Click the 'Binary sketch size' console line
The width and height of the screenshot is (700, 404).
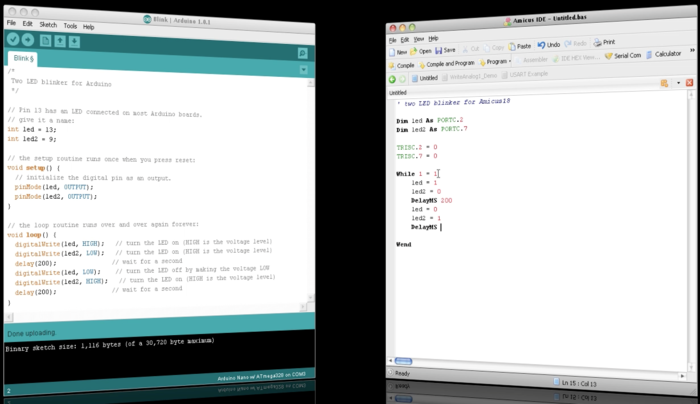(110, 344)
